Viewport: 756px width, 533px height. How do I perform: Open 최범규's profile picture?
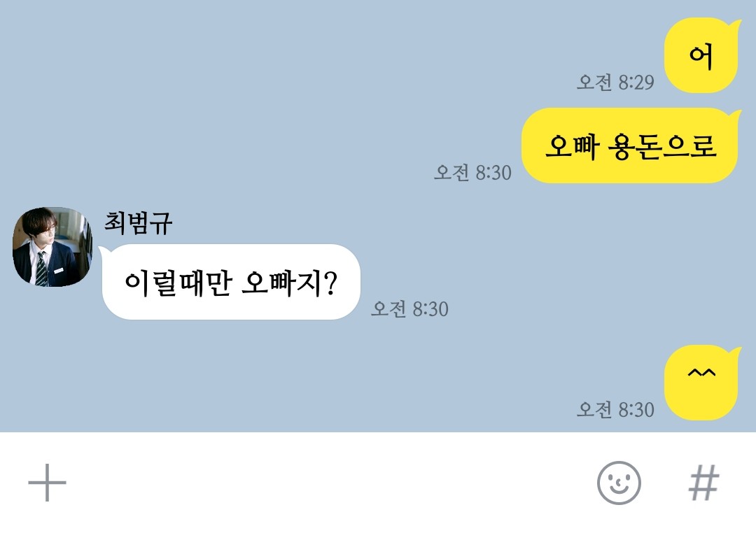[x=52, y=247]
